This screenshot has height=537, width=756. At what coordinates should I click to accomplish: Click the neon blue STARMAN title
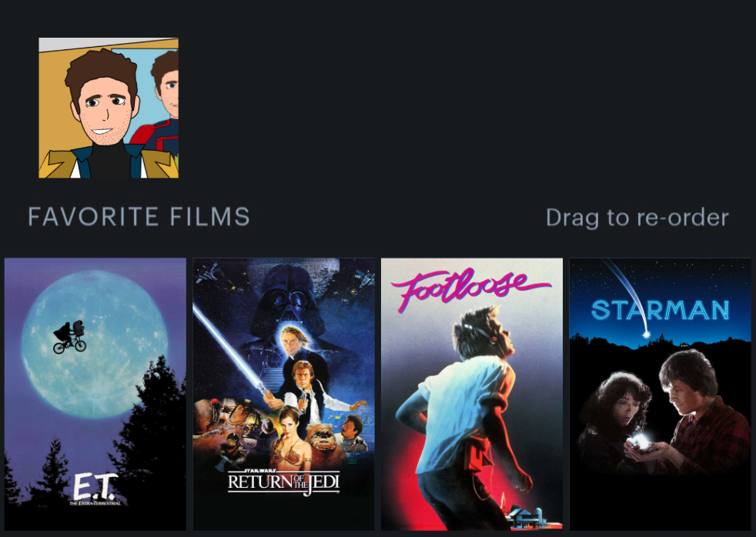[660, 310]
